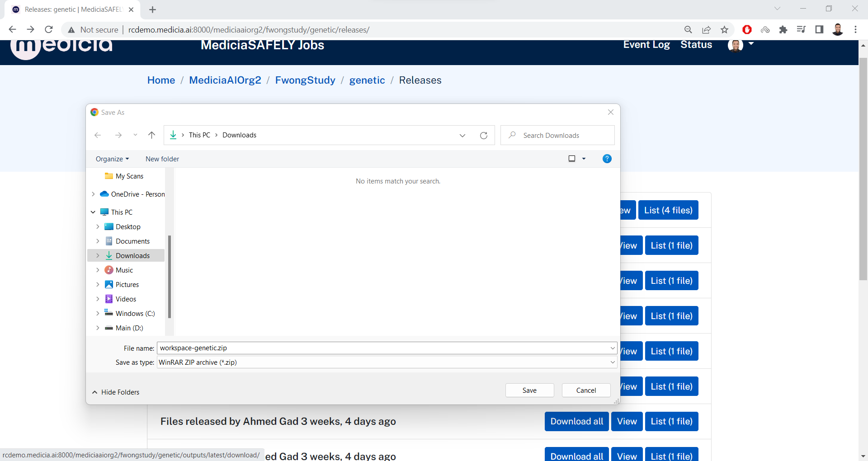Expand the Videos folder node
Viewport: 868px width, 461px height.
point(98,299)
